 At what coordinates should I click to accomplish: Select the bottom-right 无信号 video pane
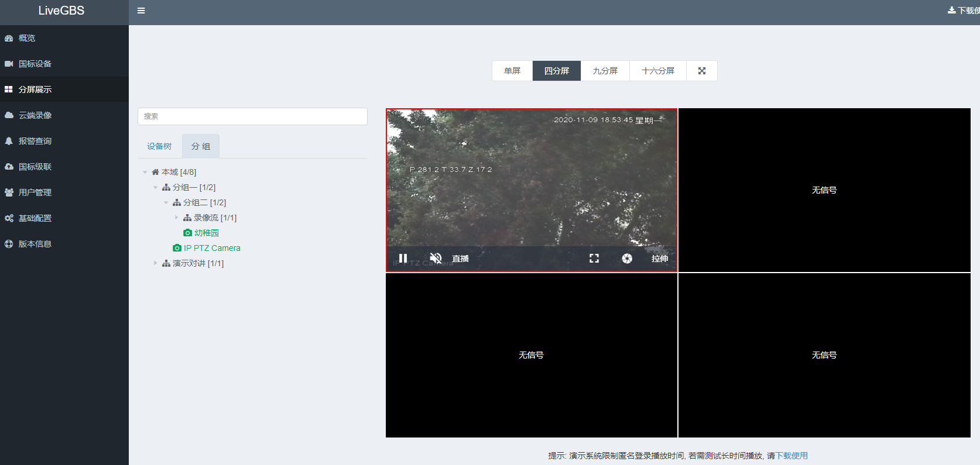coord(824,355)
